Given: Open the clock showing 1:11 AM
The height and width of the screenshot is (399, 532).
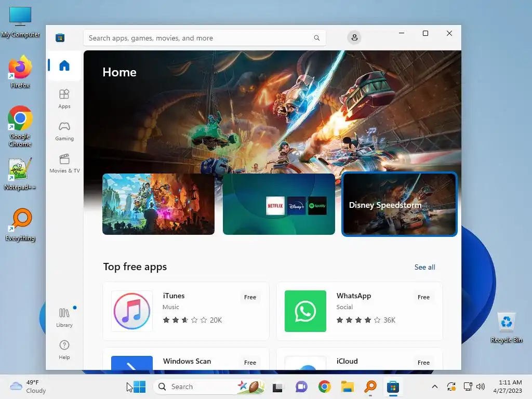Looking at the screenshot, I should coord(508,387).
